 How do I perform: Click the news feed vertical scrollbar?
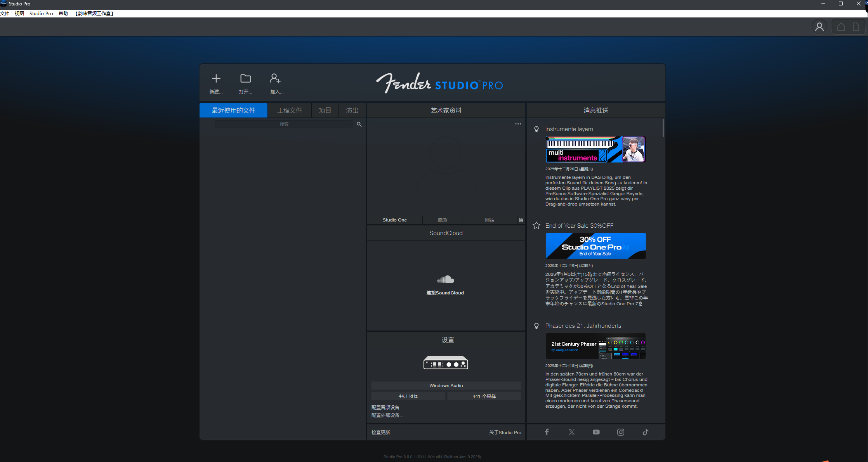[x=663, y=128]
